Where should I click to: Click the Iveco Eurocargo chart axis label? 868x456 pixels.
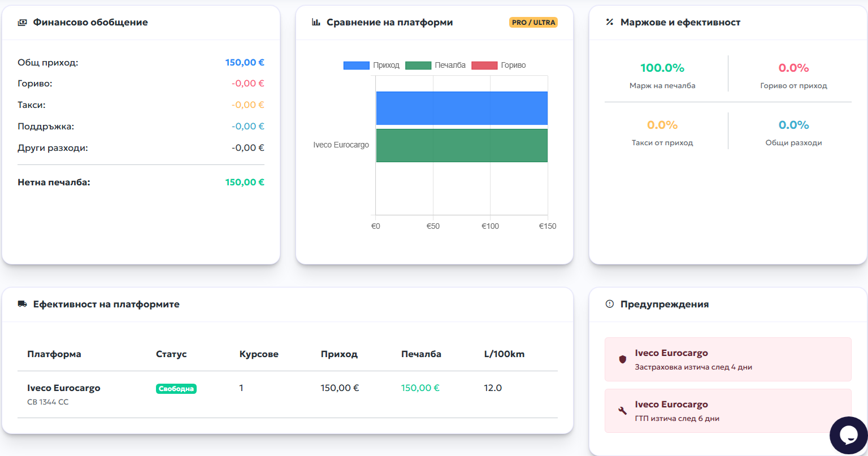(x=341, y=145)
